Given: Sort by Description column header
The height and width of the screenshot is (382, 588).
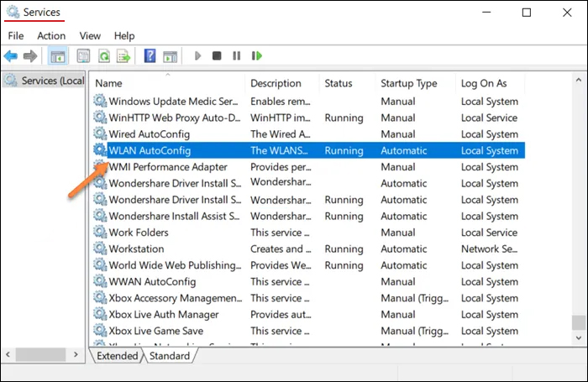Looking at the screenshot, I should 282,83.
